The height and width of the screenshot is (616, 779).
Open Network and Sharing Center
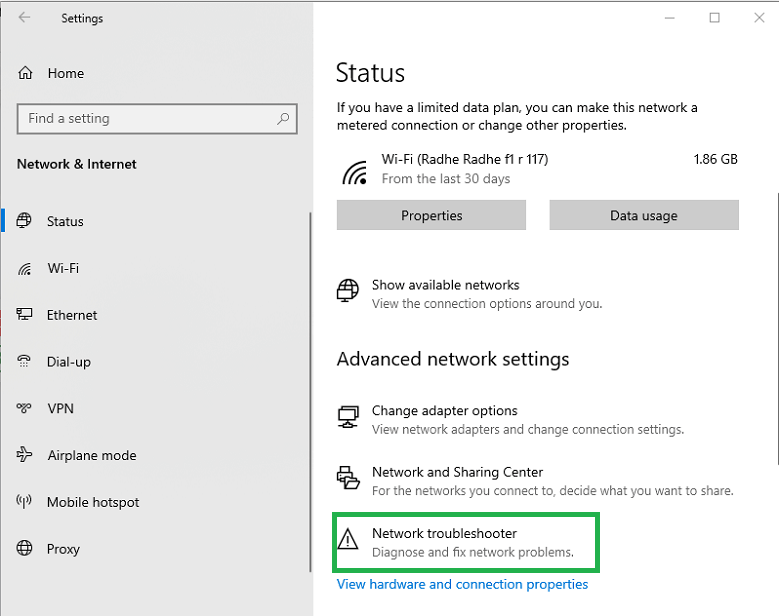coord(458,472)
